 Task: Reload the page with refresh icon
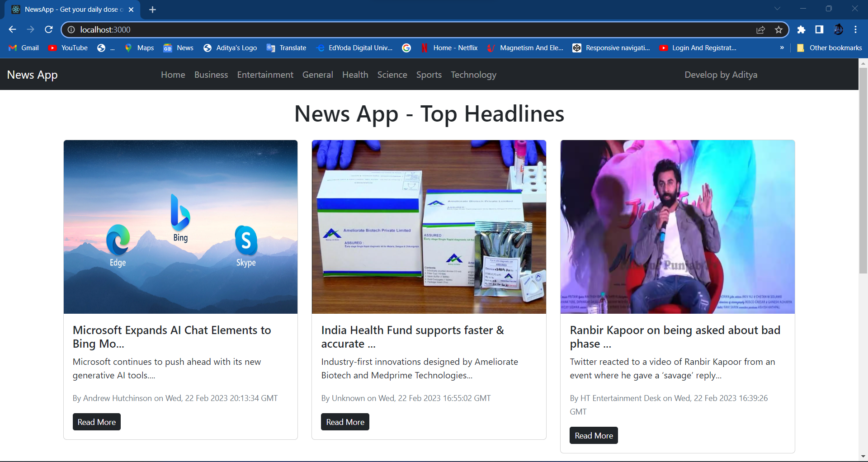49,29
